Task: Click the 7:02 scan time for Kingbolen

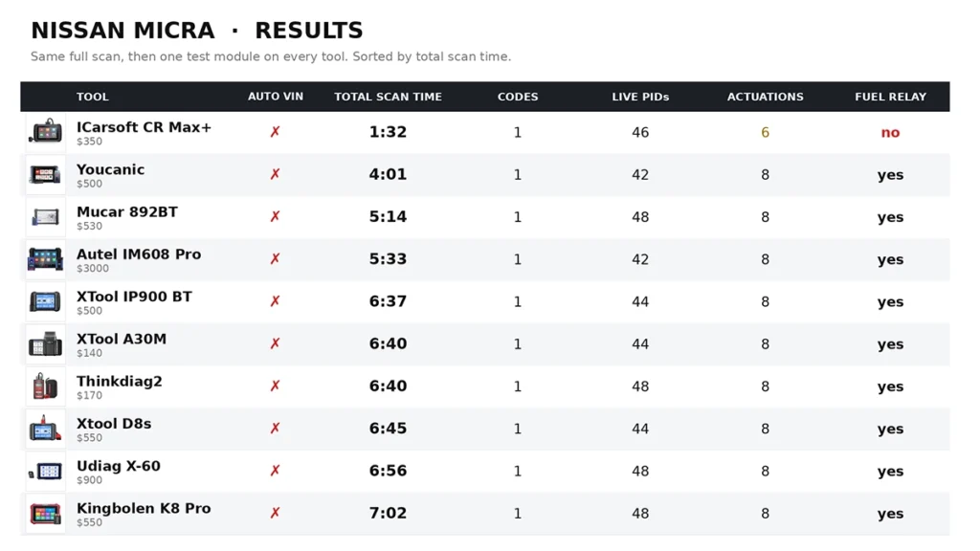Action: [388, 513]
